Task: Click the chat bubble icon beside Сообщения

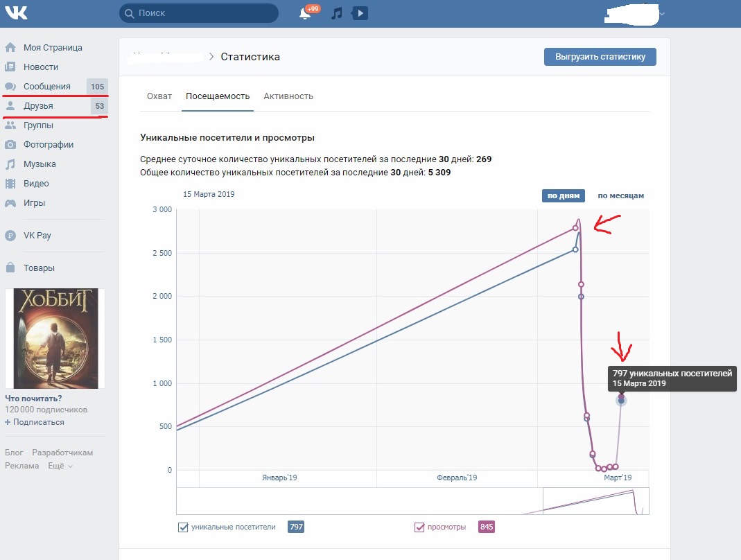Action: click(10, 87)
